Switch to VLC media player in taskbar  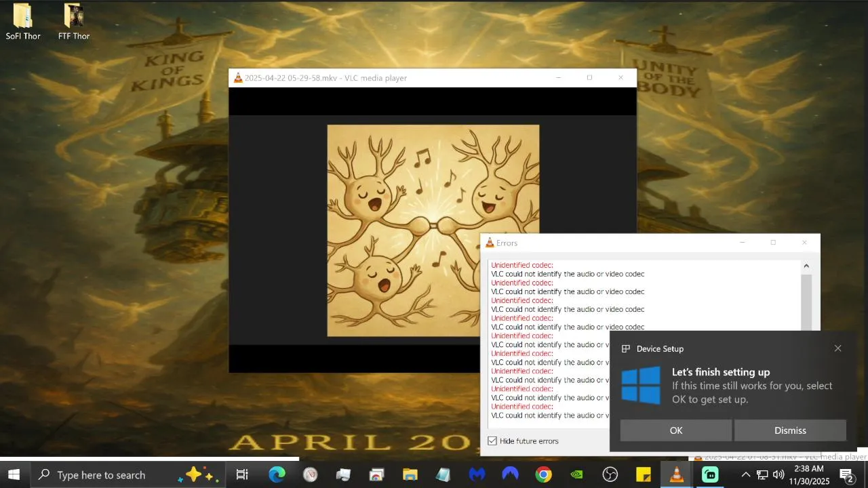(x=677, y=475)
